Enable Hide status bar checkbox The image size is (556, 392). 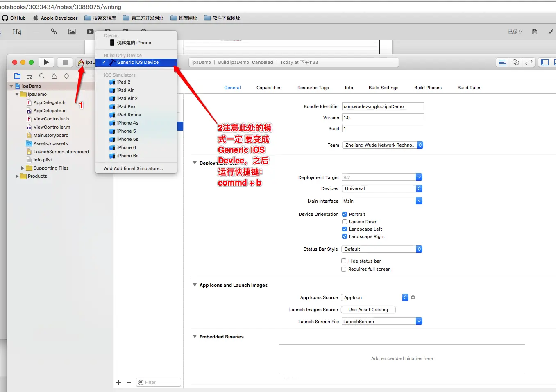click(x=344, y=261)
